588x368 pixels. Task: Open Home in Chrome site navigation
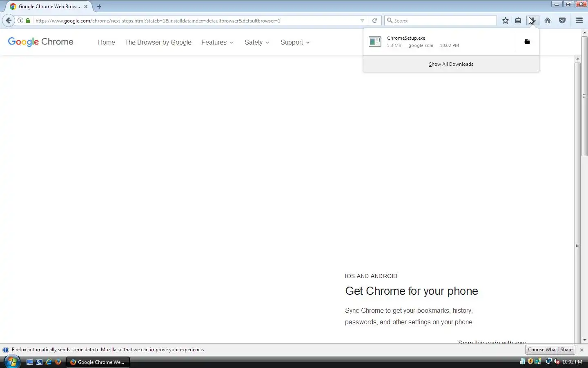pyautogui.click(x=106, y=42)
